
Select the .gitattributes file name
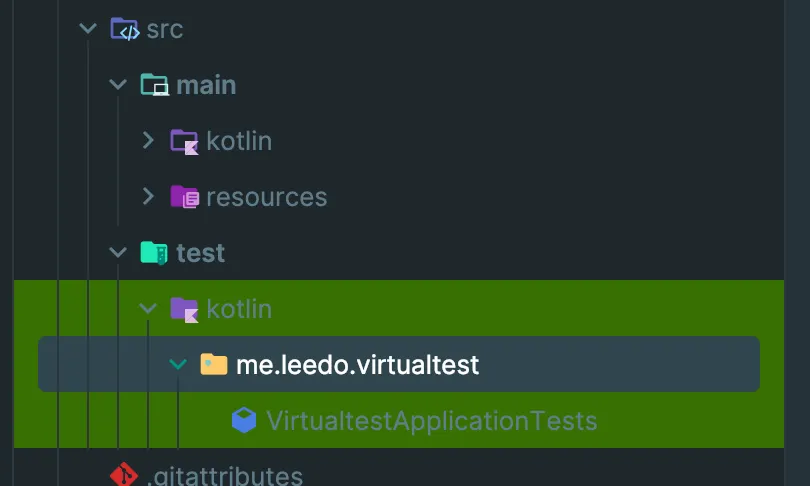[224, 475]
